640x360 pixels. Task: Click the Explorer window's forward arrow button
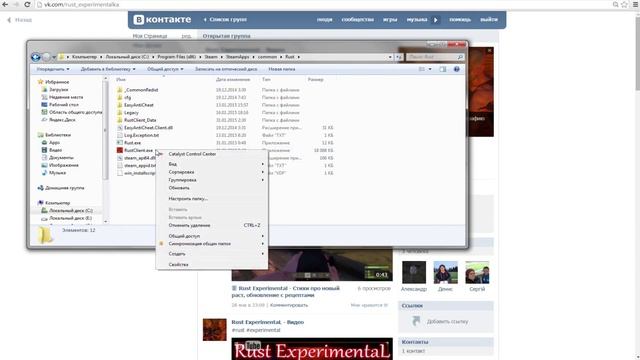pos(46,57)
